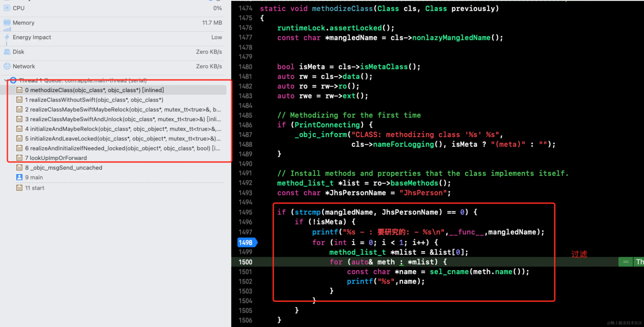
Task: Click line number 1500 in the gutter
Action: point(245,262)
